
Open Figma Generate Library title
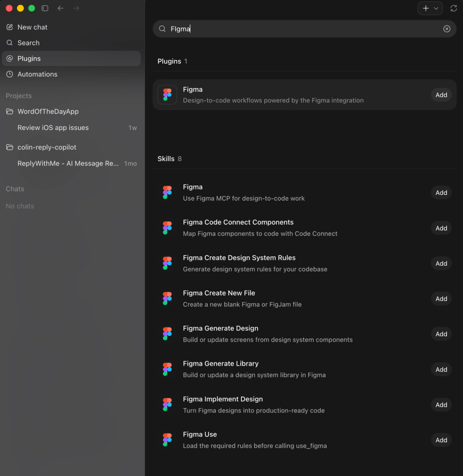tap(221, 363)
